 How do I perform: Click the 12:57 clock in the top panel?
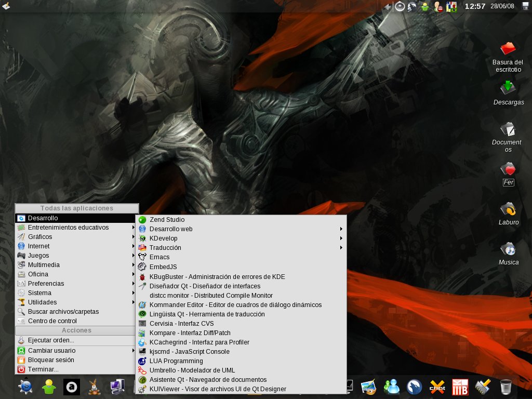click(x=475, y=6)
